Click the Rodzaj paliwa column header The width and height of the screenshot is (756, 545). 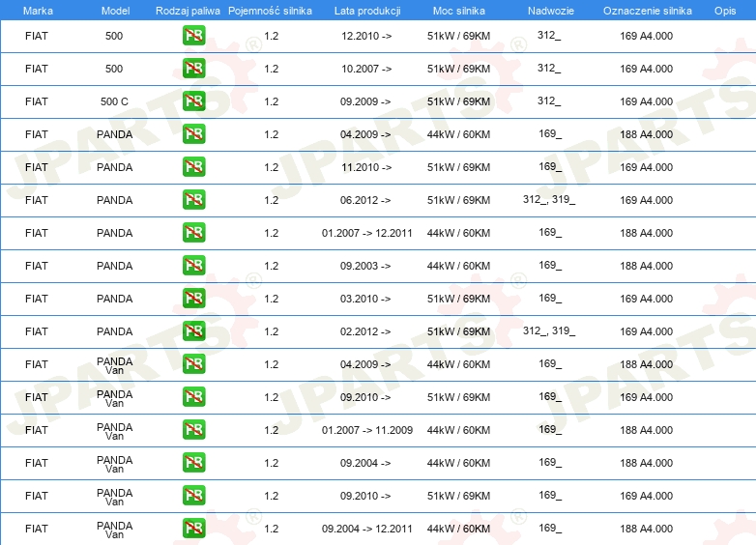click(188, 11)
